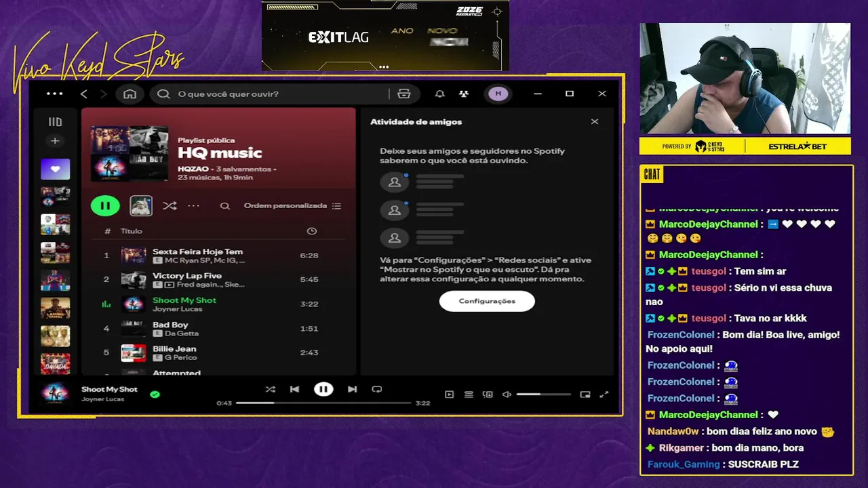Seek on the song progress bar

[x=323, y=403]
